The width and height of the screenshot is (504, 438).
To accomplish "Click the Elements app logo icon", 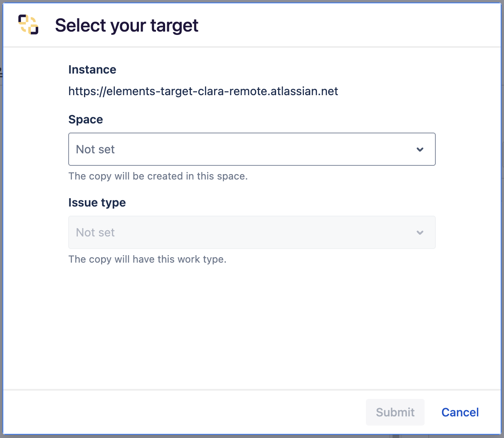I will [28, 25].
